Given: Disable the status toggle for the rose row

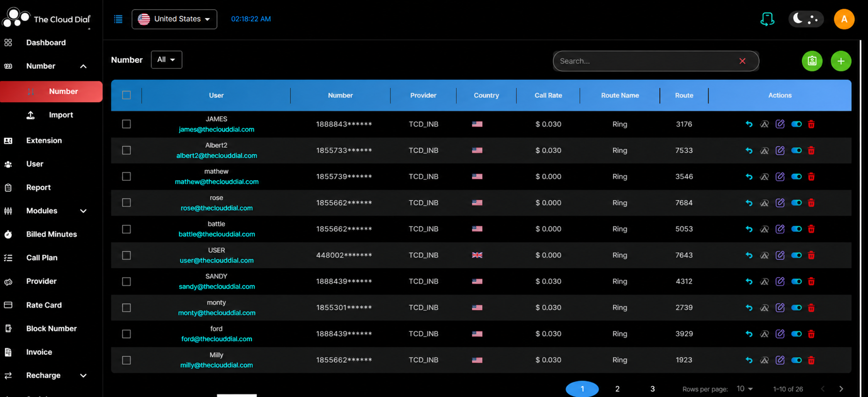Looking at the screenshot, I should coord(796,203).
